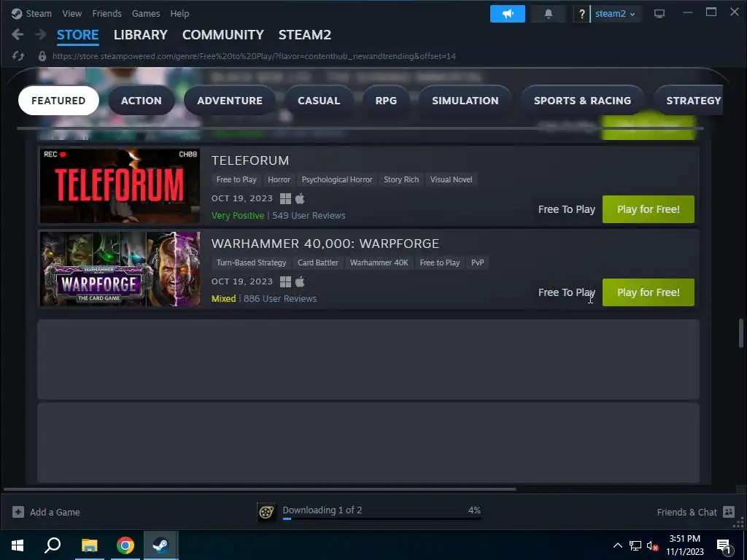Image resolution: width=747 pixels, height=560 pixels.
Task: Click the Apple icon on TELEFORUM row
Action: tap(300, 198)
